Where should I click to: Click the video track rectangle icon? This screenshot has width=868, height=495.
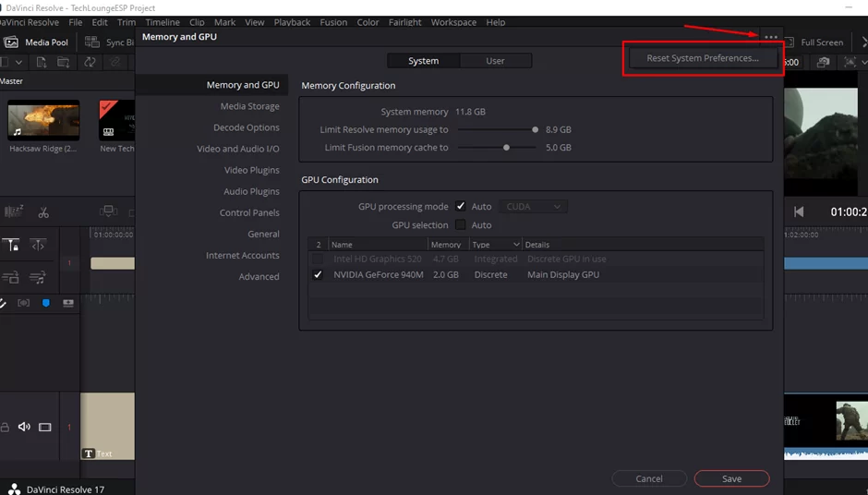(x=45, y=427)
